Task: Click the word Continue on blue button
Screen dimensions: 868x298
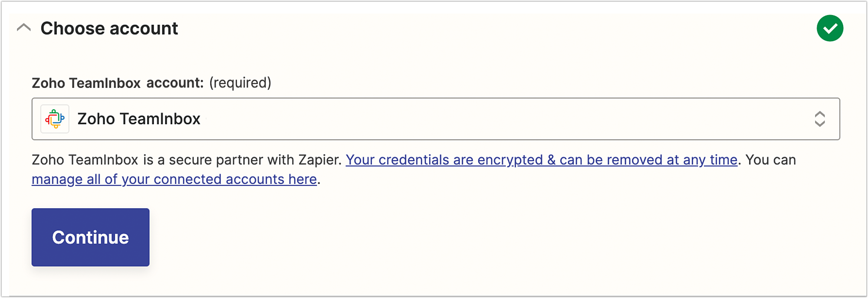Action: coord(90,238)
